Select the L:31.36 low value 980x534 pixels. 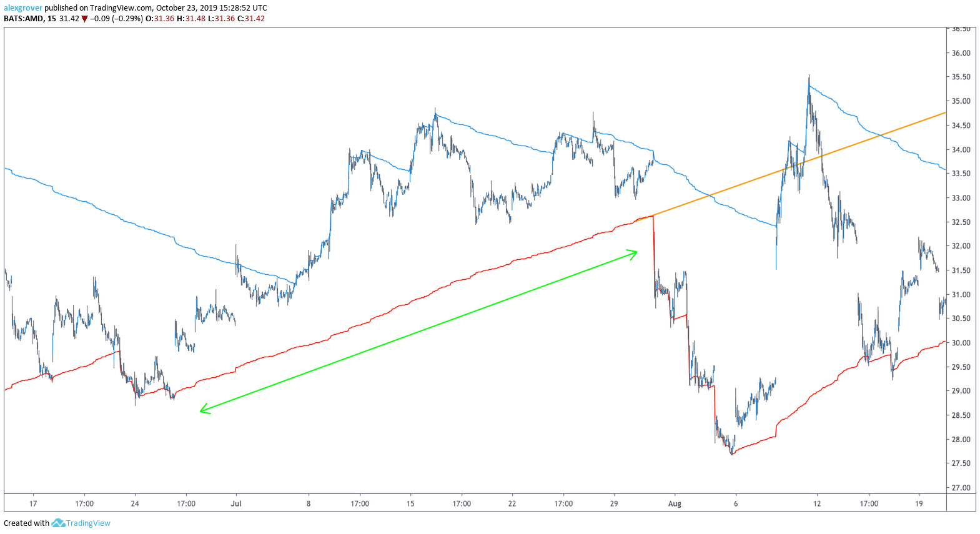pos(221,19)
